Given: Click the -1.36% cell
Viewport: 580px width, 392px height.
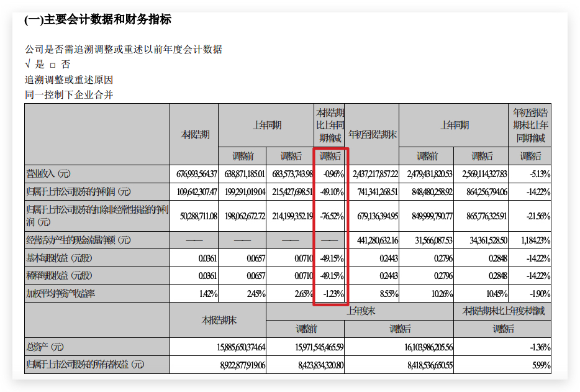Looking at the screenshot, I should [540, 347].
